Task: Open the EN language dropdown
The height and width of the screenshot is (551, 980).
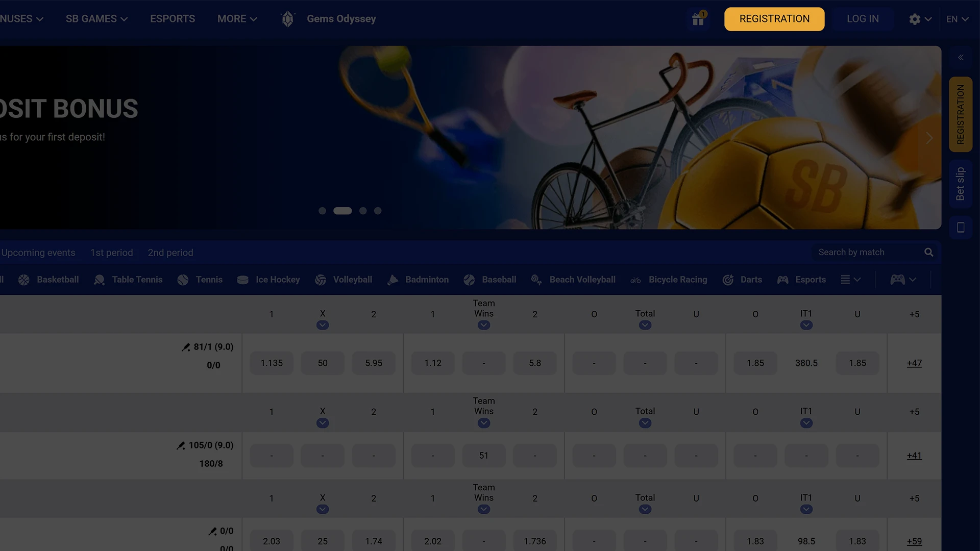Action: (x=957, y=19)
